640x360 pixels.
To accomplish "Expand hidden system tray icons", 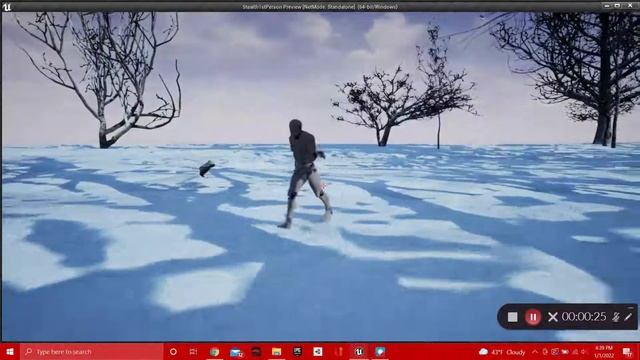I will click(x=535, y=352).
